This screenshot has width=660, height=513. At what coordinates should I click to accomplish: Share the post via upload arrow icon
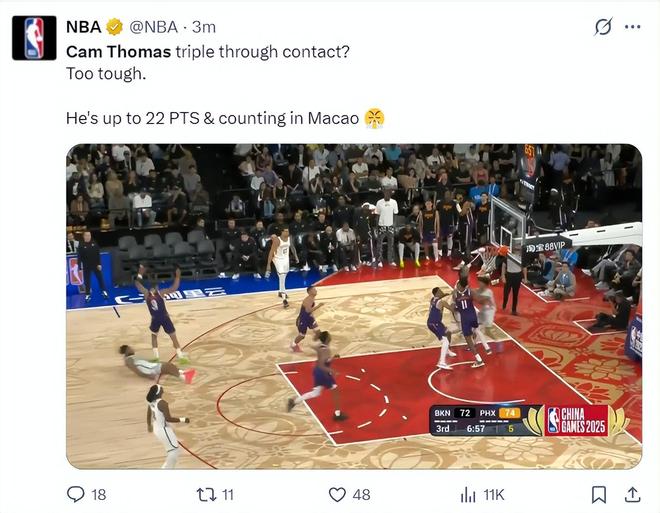632,494
